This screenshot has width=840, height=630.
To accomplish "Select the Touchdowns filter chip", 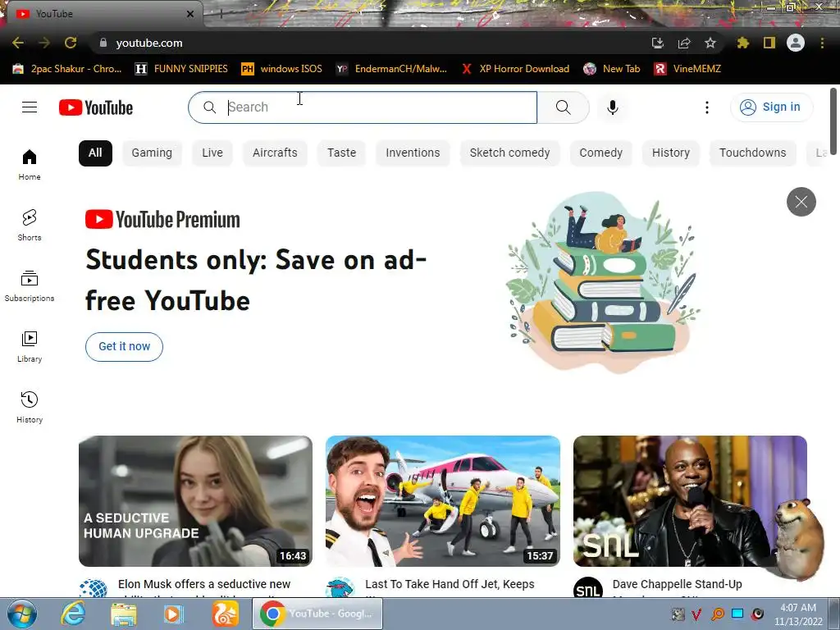I will (x=753, y=153).
